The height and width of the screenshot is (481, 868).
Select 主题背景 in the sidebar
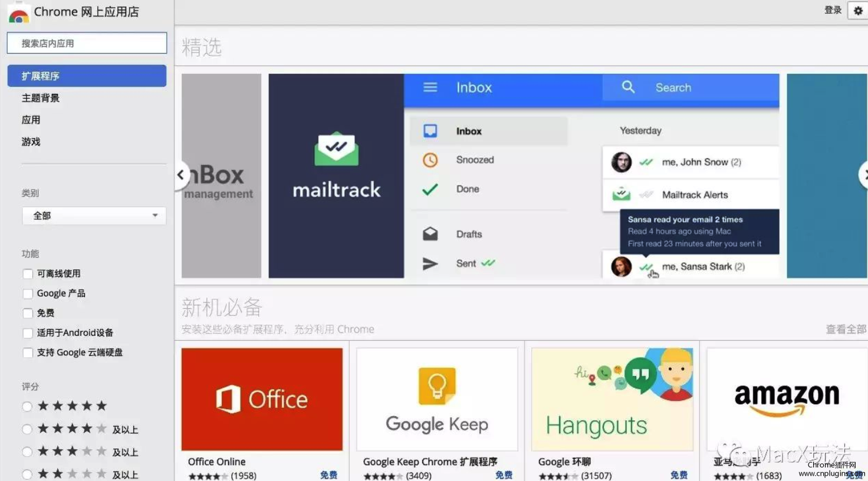point(41,98)
